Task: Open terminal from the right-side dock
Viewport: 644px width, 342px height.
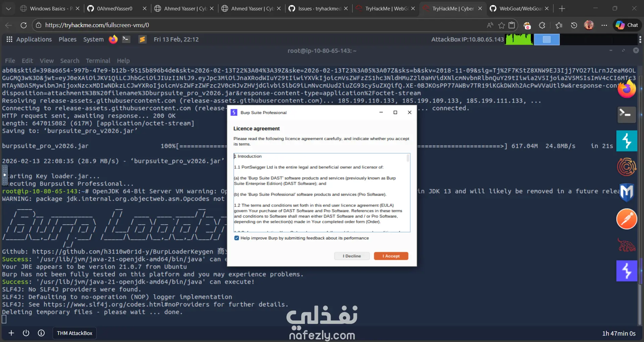Action: [627, 115]
